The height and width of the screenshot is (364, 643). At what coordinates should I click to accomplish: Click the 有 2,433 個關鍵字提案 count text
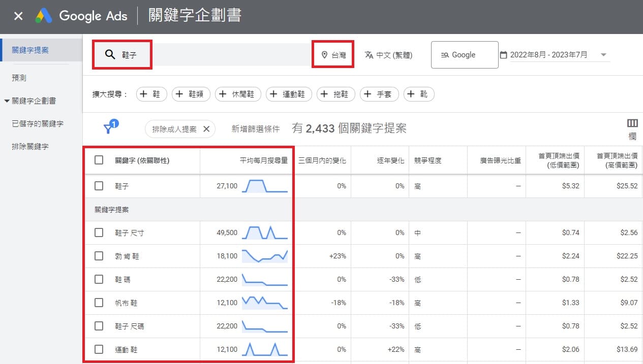click(349, 128)
